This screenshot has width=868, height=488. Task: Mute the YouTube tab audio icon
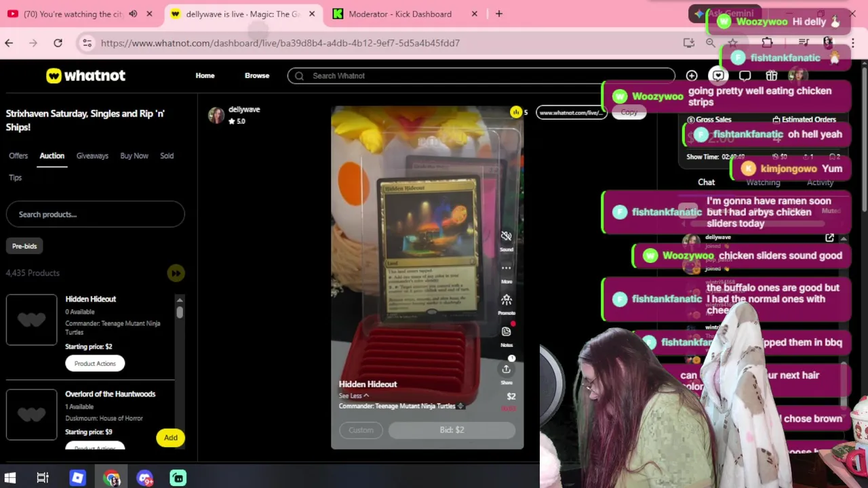pos(133,14)
